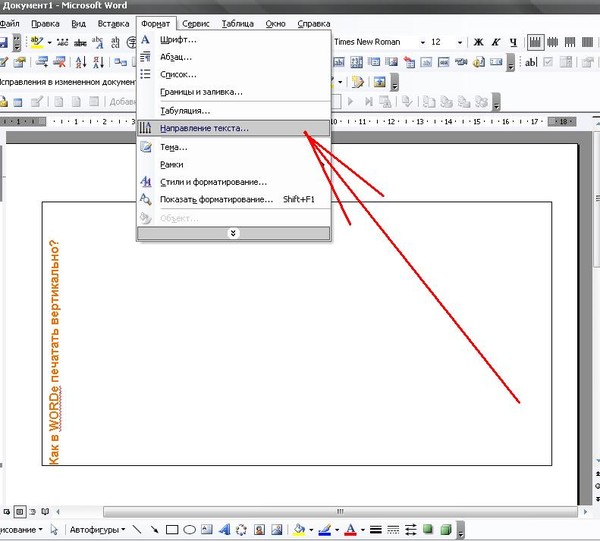
Task: Open Вид menu
Action: 78,24
